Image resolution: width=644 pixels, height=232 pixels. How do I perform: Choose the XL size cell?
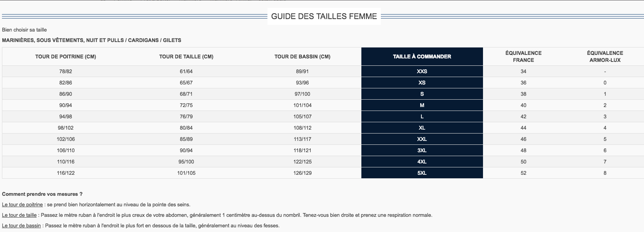pyautogui.click(x=422, y=128)
